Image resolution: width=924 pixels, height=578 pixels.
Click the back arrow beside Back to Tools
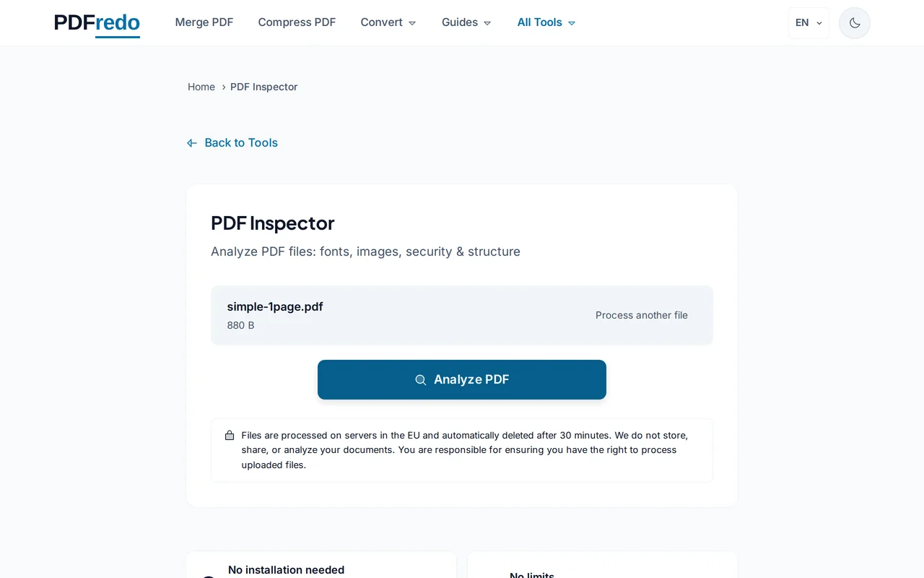(191, 142)
